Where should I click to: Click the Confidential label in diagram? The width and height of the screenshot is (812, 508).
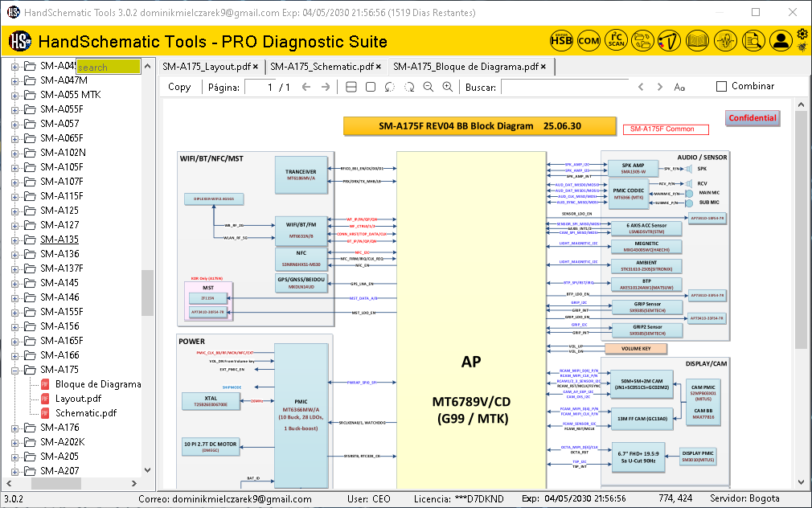(x=753, y=118)
